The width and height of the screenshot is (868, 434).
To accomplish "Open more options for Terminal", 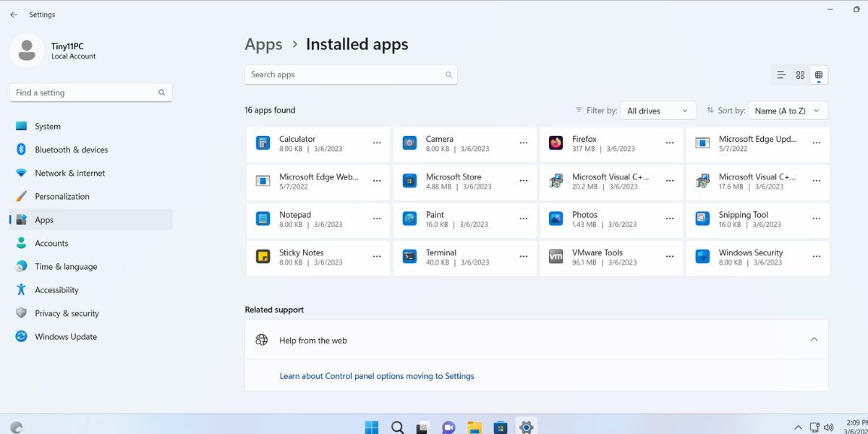I will (524, 257).
